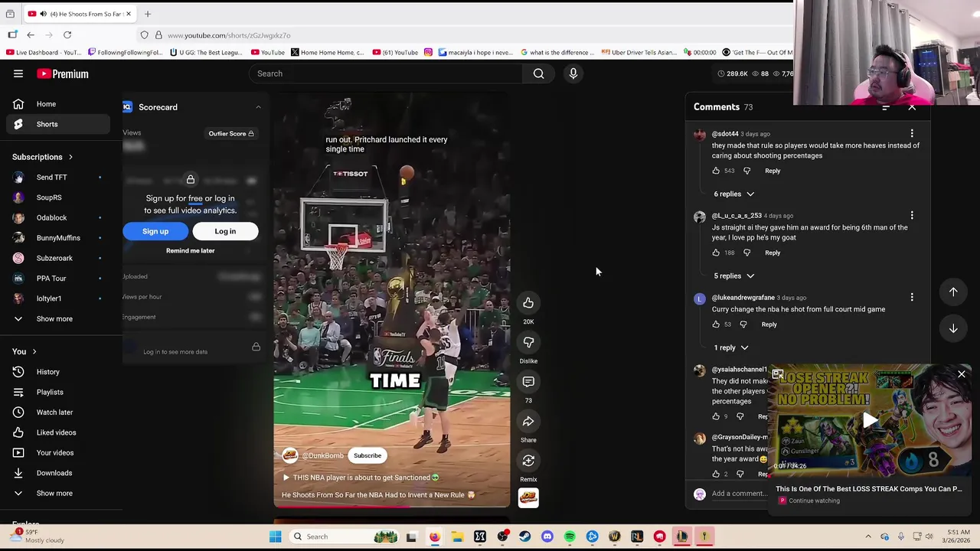The image size is (980, 551).
Task: Open the You section chevron
Action: point(34,352)
